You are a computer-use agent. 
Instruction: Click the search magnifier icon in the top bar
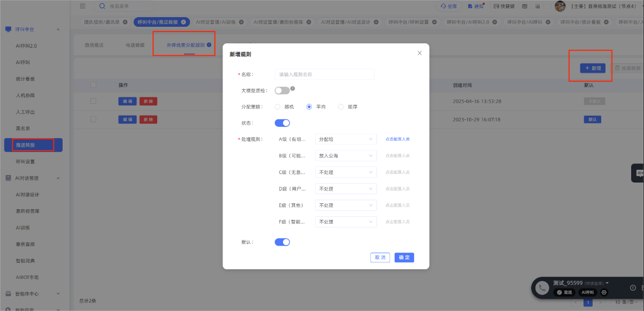point(102,6)
